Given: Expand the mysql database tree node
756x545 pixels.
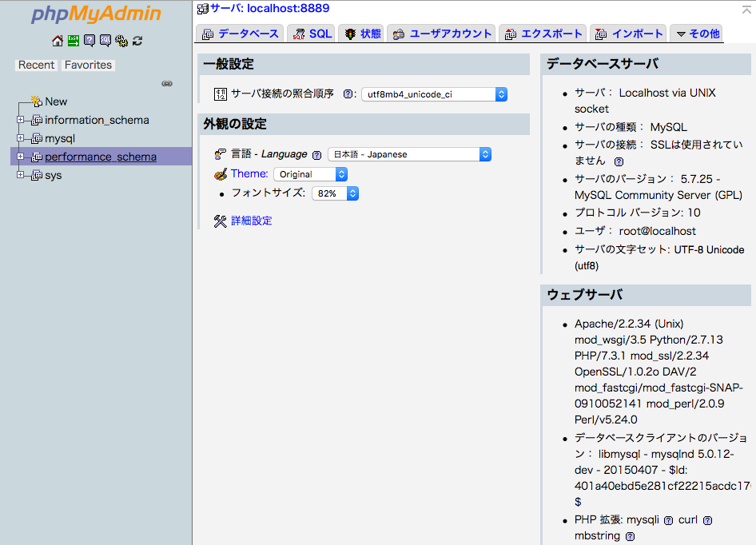Looking at the screenshot, I should 21,138.
